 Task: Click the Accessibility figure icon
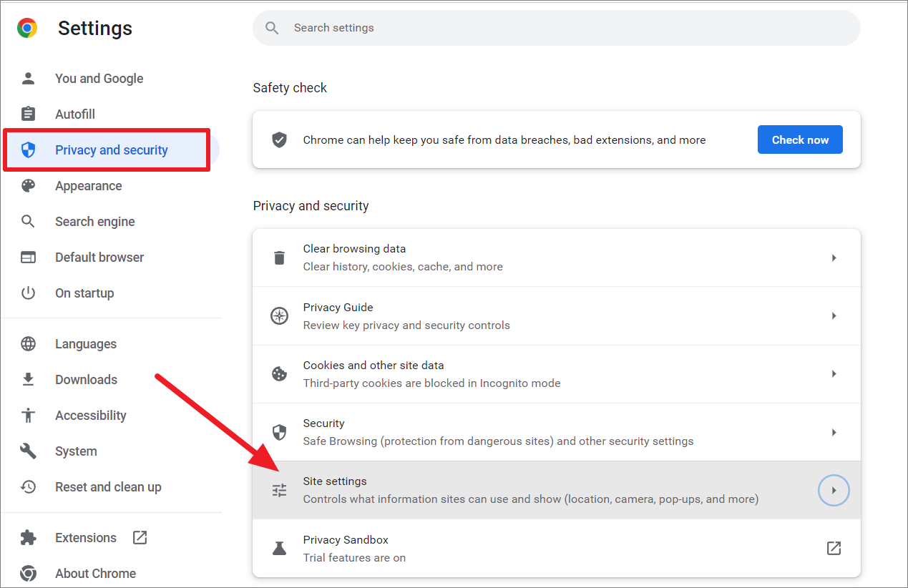(x=28, y=415)
